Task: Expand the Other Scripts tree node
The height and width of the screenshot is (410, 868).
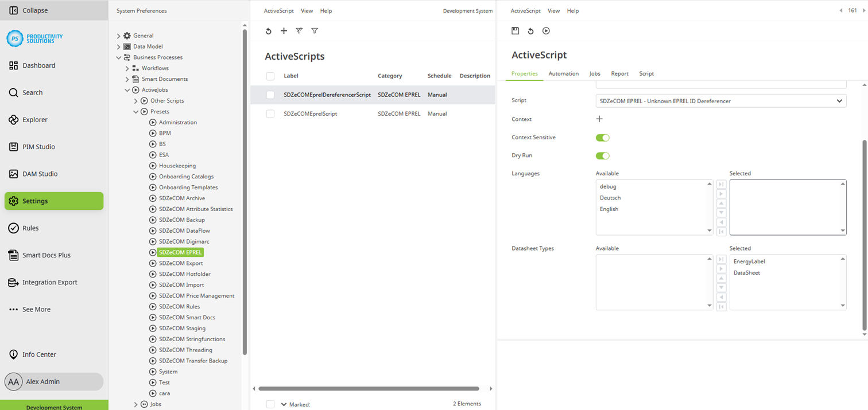Action: coord(136,100)
